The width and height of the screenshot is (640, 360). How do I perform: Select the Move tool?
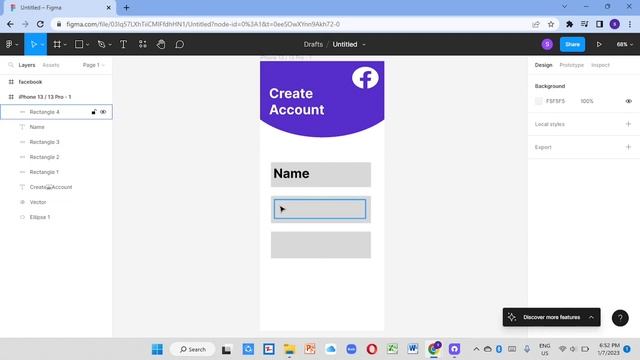click(x=33, y=44)
